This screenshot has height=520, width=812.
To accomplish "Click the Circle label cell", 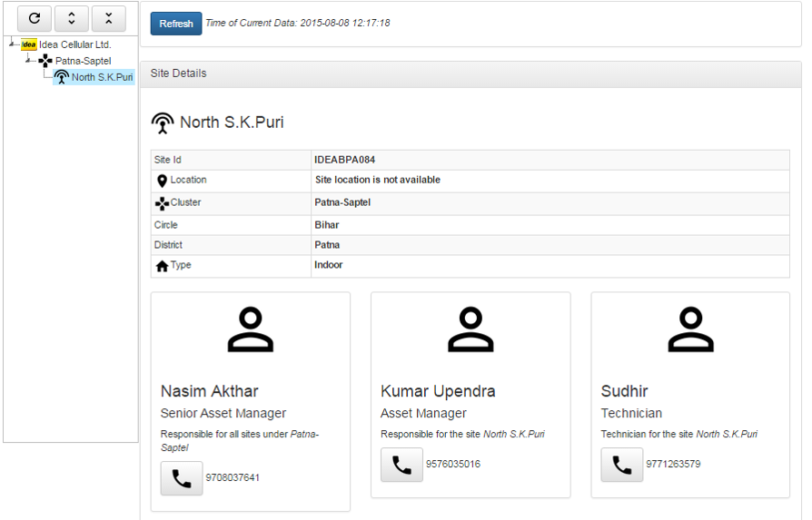I will 231,225.
